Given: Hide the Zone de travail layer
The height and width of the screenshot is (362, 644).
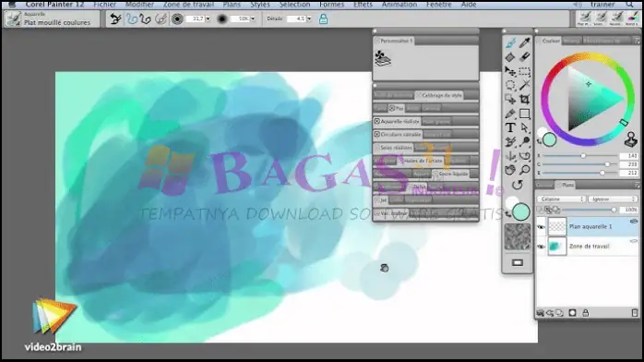Looking at the screenshot, I should (x=542, y=247).
